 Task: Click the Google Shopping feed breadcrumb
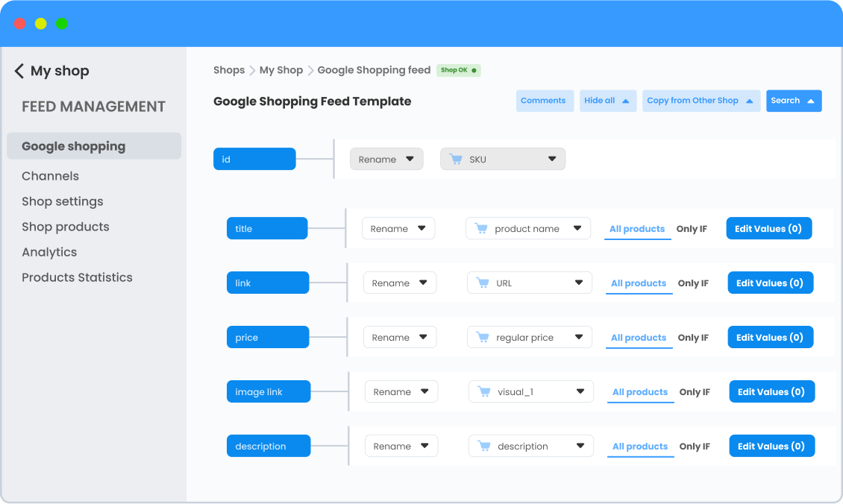[374, 70]
